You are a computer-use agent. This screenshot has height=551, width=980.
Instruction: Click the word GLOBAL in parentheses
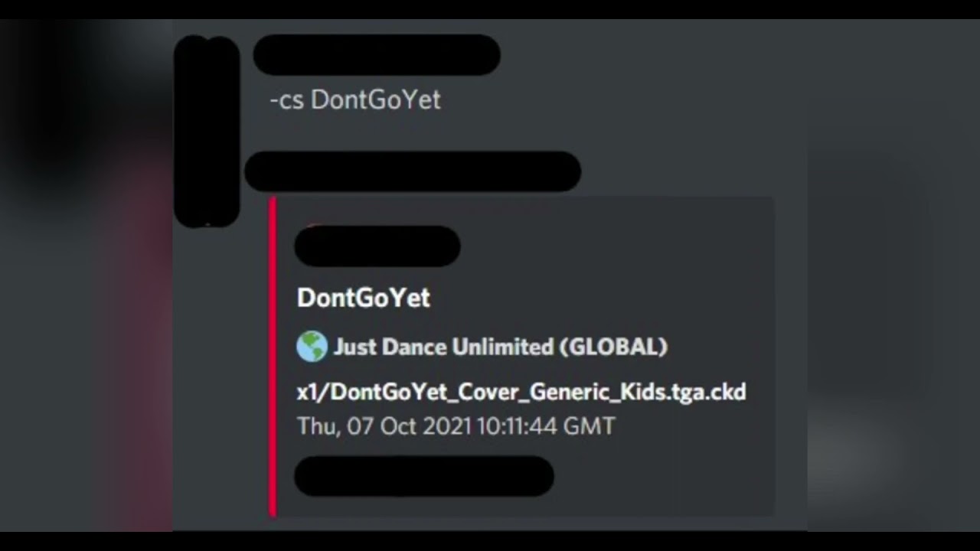click(614, 347)
